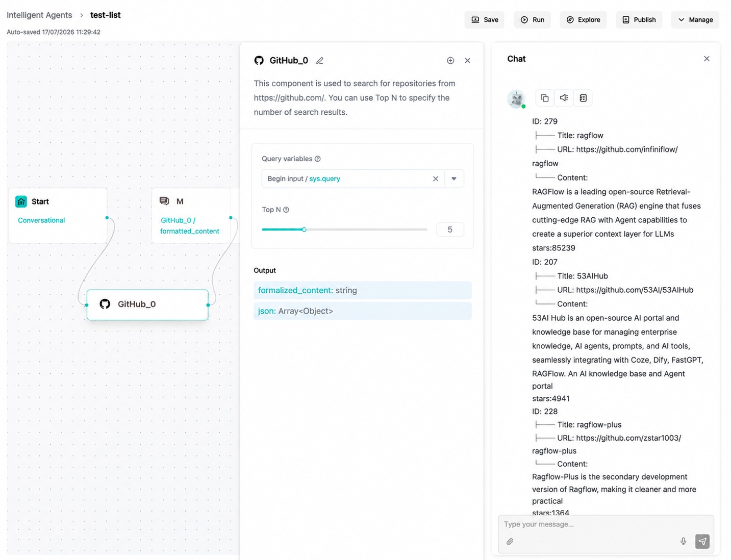Click the Title: ragflow-plus line
731x560 pixels.
(589, 425)
